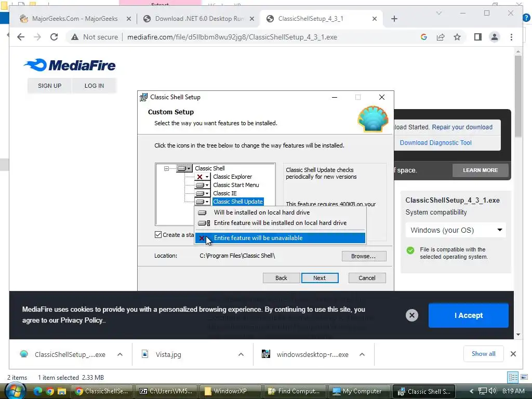
Task: Click the browser forward arrow
Action: click(37, 37)
